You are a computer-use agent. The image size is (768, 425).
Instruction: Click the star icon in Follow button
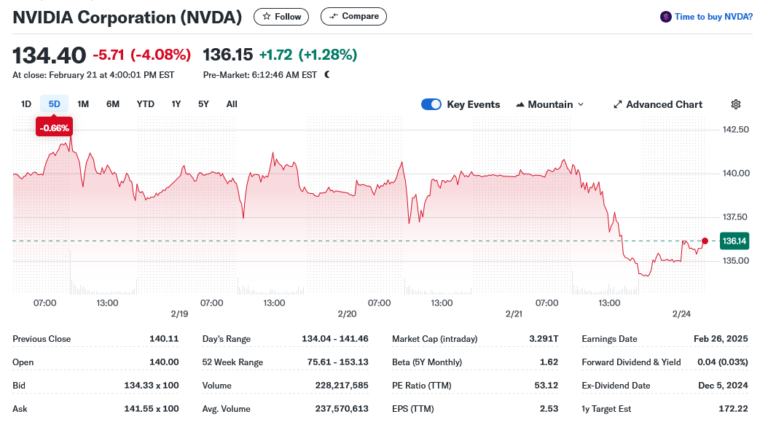point(266,16)
